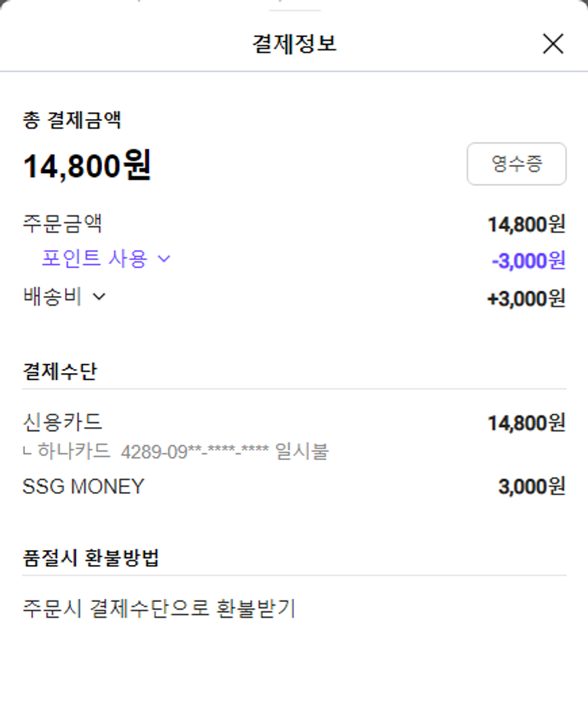
Task: Click the +3,000원 shipping fee value
Action: pos(526,299)
